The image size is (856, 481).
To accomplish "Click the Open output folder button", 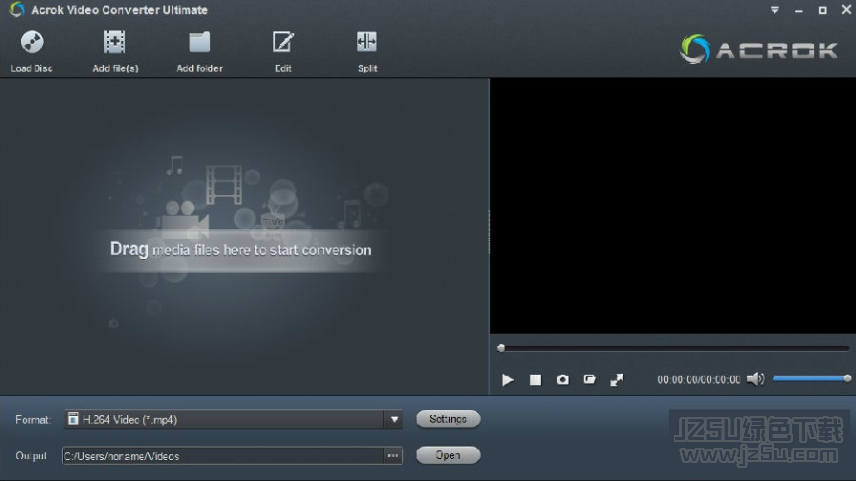I will tap(448, 455).
